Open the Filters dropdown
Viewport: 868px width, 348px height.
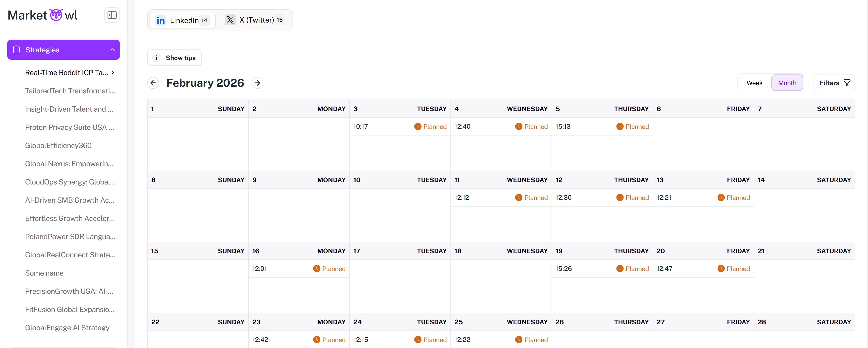[x=834, y=83]
